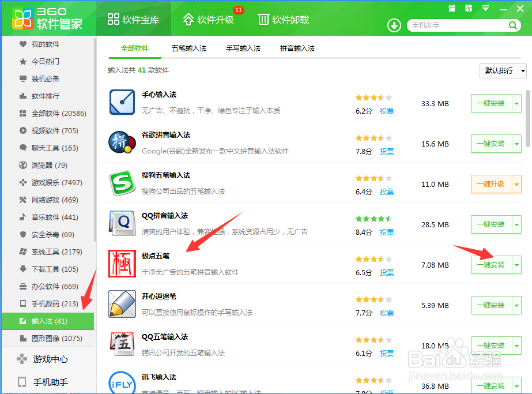Viewport: 532px width, 394px height.
Task: Select the 五笔输入法 filter tab
Action: (x=189, y=48)
